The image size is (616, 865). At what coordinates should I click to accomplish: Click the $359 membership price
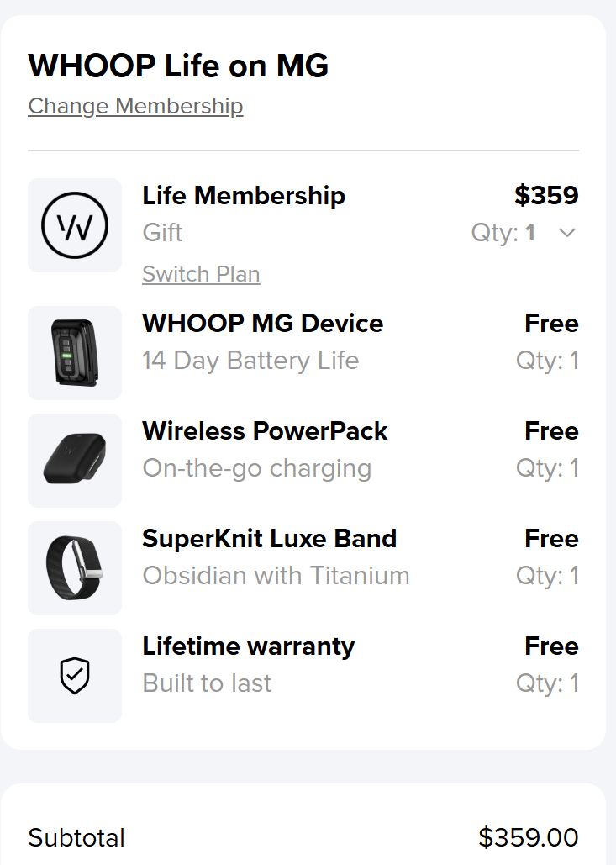(546, 196)
